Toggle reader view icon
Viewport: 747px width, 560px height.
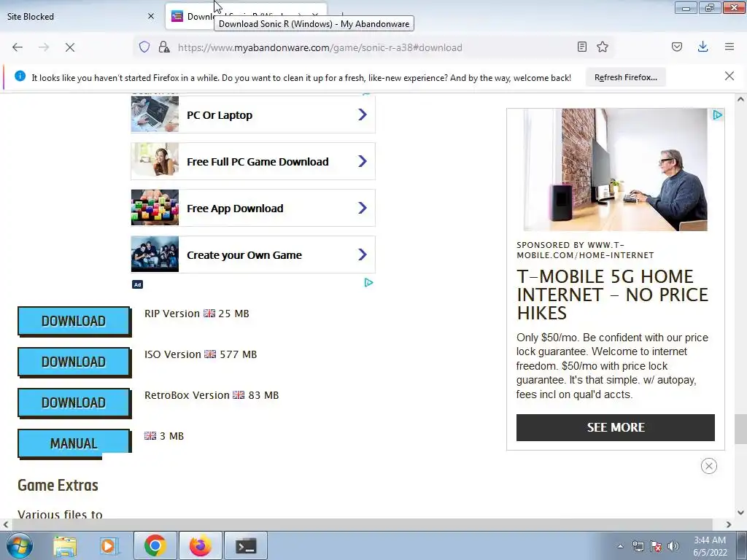coord(581,47)
